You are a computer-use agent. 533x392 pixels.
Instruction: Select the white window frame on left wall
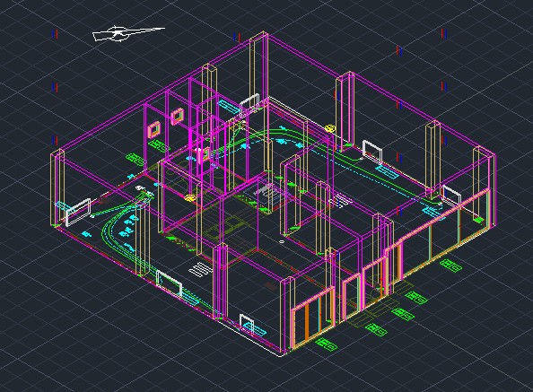(x=78, y=212)
